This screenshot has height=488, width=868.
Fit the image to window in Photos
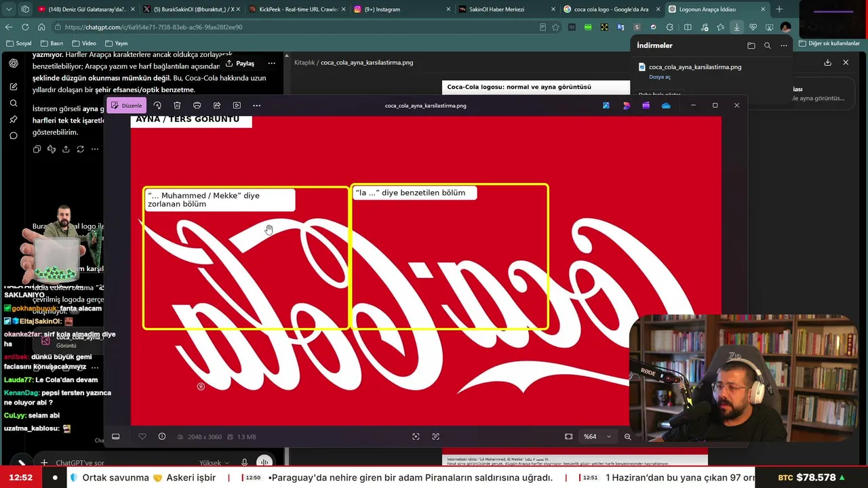click(569, 436)
